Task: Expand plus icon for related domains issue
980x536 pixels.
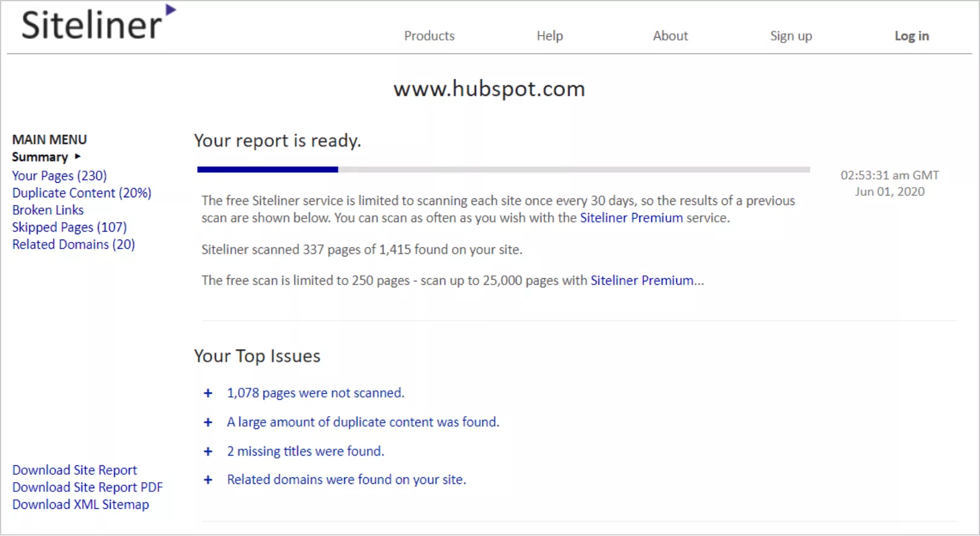Action: pyautogui.click(x=208, y=480)
